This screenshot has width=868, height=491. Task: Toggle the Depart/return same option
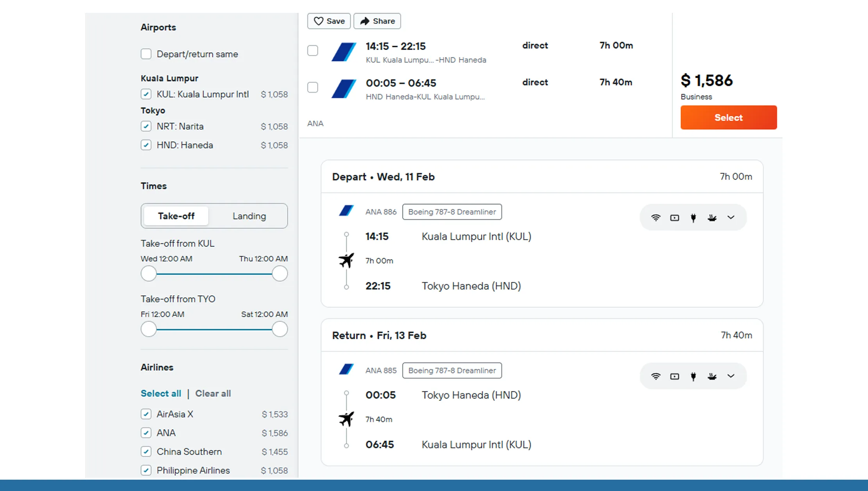point(146,54)
